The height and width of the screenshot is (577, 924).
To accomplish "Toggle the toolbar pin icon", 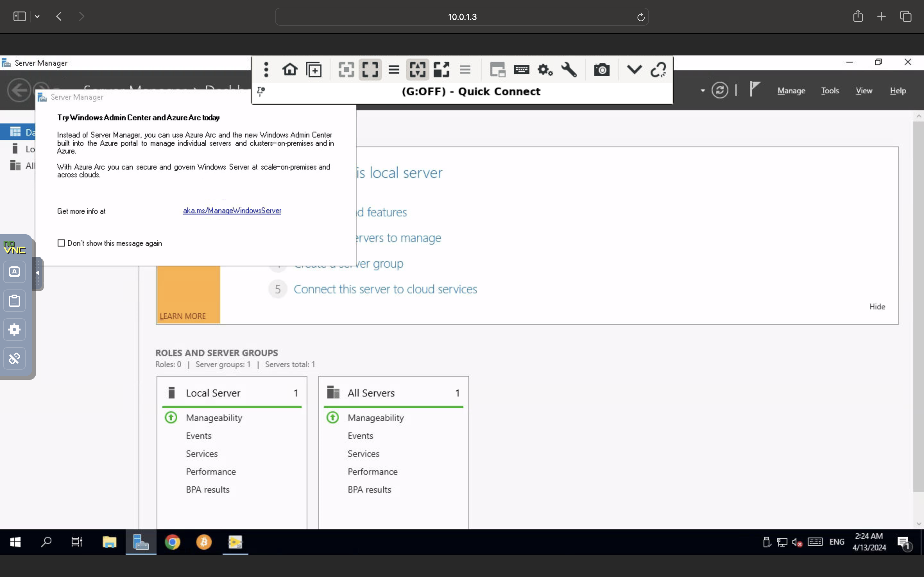I will 261,91.
